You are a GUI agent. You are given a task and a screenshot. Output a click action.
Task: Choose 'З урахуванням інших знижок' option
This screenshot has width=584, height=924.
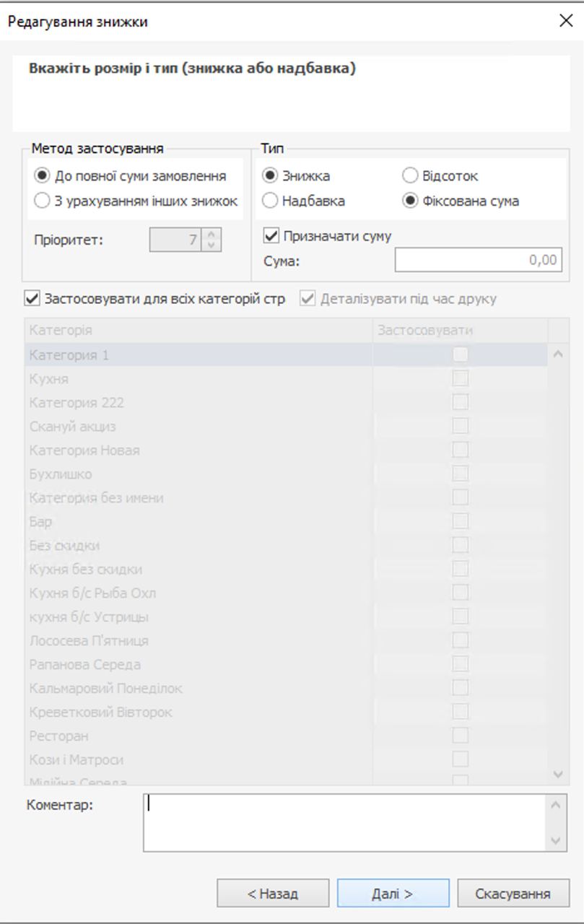43,201
